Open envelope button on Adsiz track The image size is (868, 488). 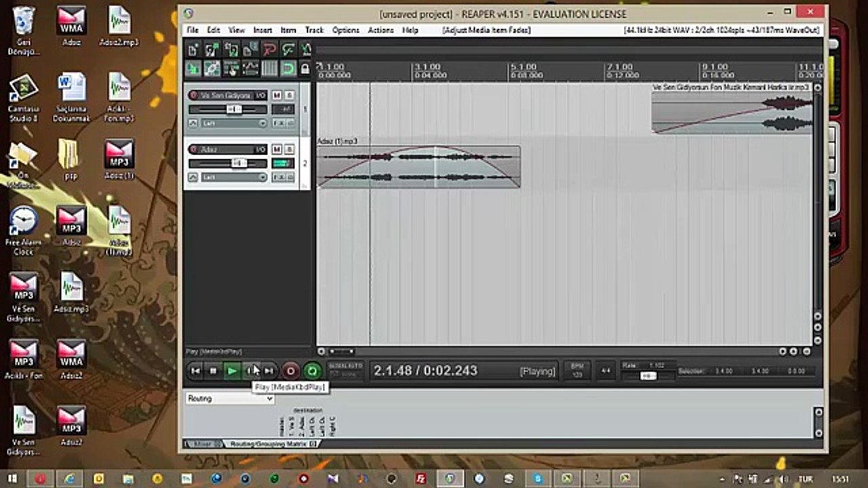coord(193,177)
